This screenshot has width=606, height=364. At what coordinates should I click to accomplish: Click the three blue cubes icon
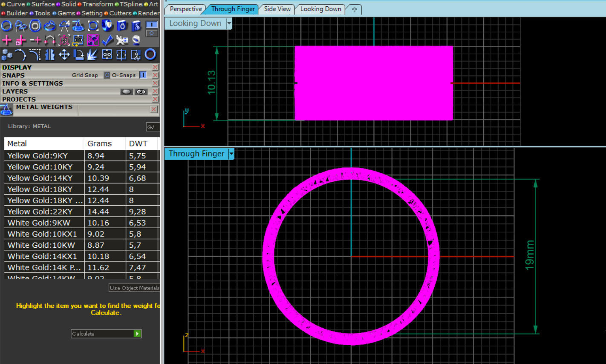pyautogui.click(x=6, y=54)
